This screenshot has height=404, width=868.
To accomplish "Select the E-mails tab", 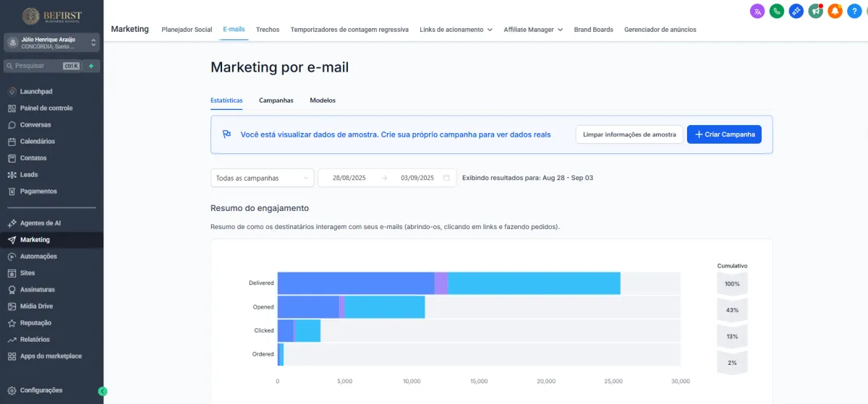I will 234,30.
